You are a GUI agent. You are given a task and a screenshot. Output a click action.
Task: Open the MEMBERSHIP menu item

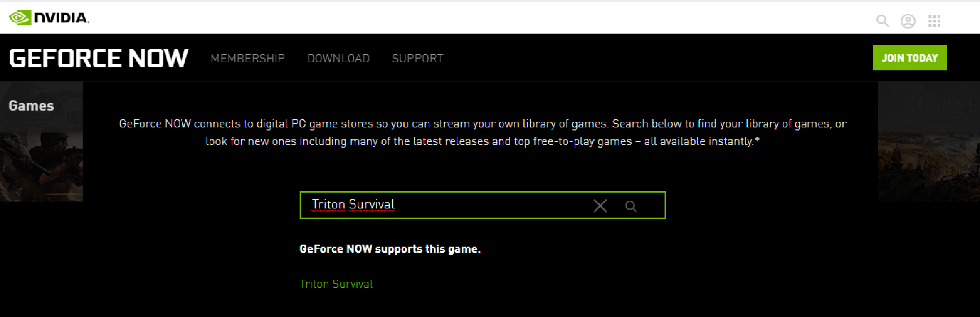tap(248, 59)
